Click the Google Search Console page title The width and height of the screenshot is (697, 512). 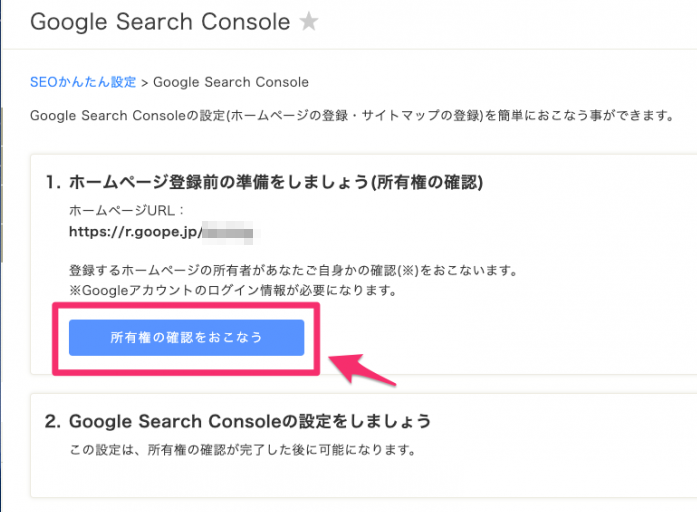(x=160, y=22)
